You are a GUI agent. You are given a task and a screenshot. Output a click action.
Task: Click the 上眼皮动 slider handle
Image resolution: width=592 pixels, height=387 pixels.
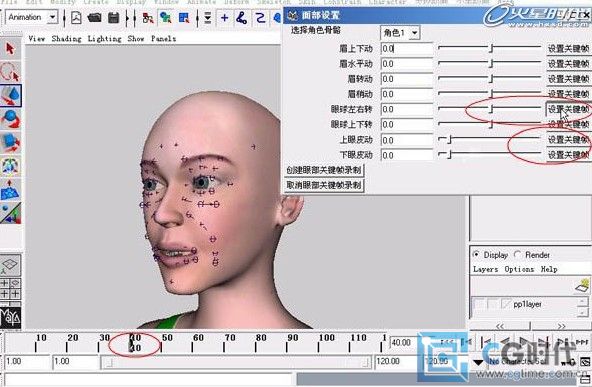click(449, 140)
